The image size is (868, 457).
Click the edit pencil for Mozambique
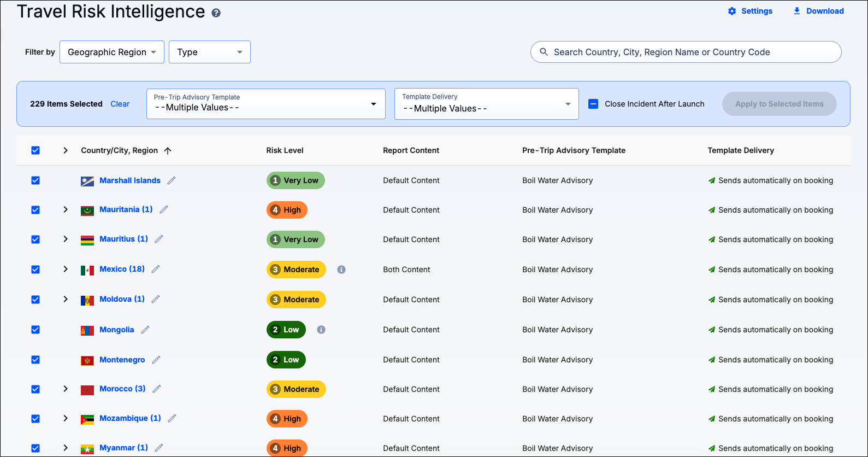pyautogui.click(x=172, y=418)
